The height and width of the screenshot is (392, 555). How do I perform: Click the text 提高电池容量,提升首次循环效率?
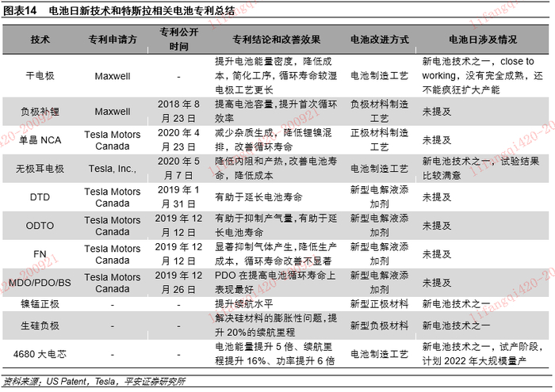coord(276,112)
